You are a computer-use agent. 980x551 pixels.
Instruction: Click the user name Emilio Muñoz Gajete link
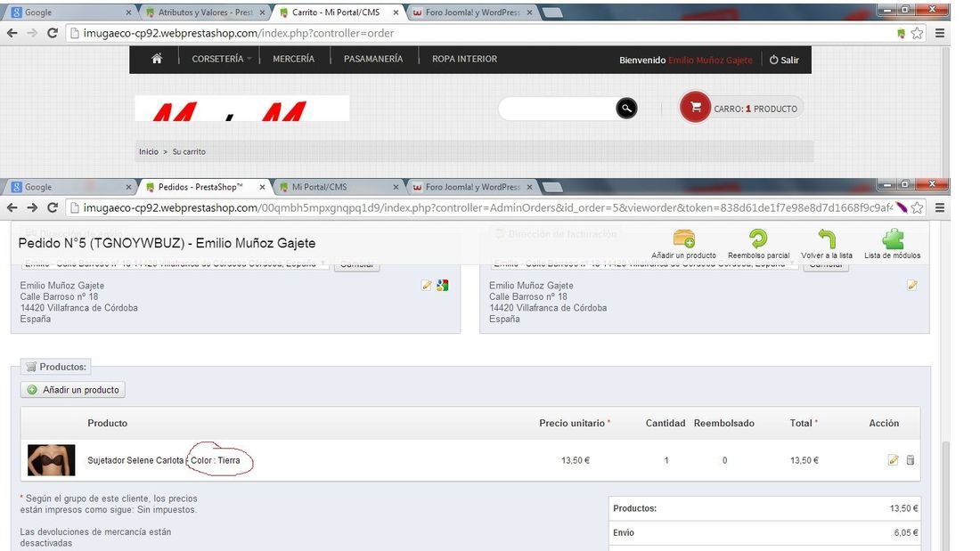coord(710,60)
